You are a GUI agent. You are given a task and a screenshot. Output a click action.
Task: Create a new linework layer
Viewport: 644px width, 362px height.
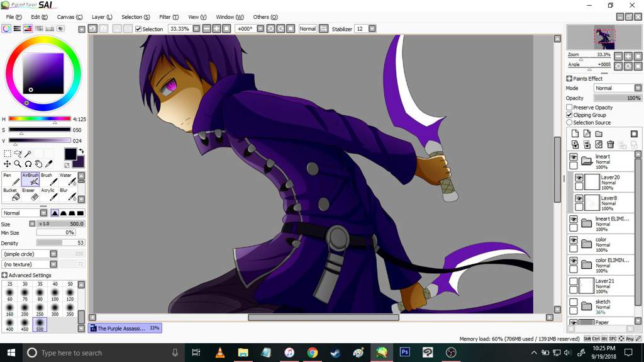point(587,133)
